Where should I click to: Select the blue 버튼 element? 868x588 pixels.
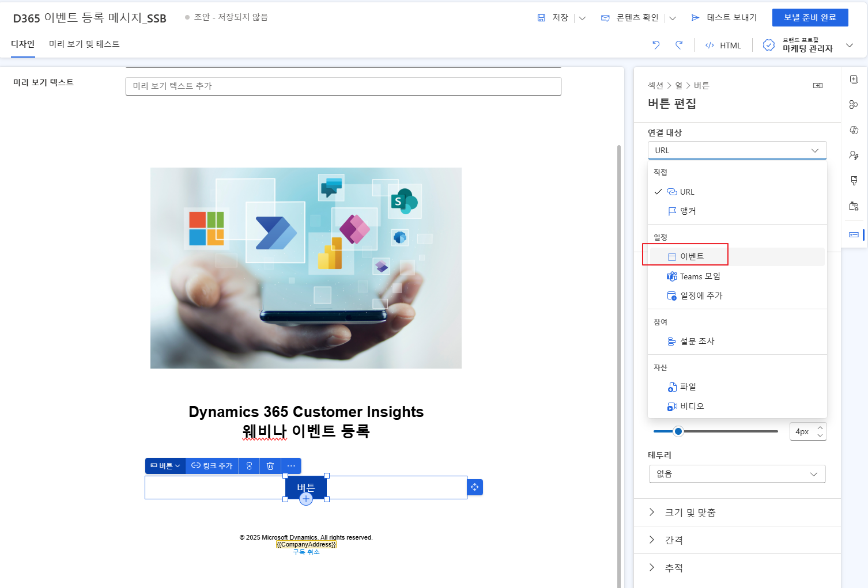pos(305,487)
